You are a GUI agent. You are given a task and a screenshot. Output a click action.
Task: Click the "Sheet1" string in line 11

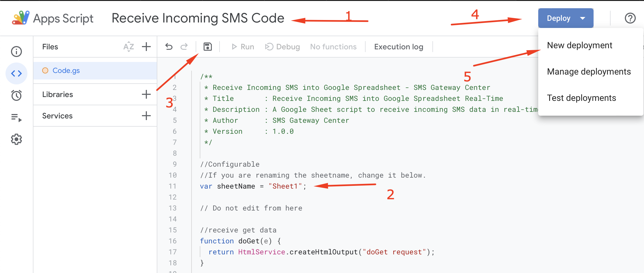coord(285,186)
